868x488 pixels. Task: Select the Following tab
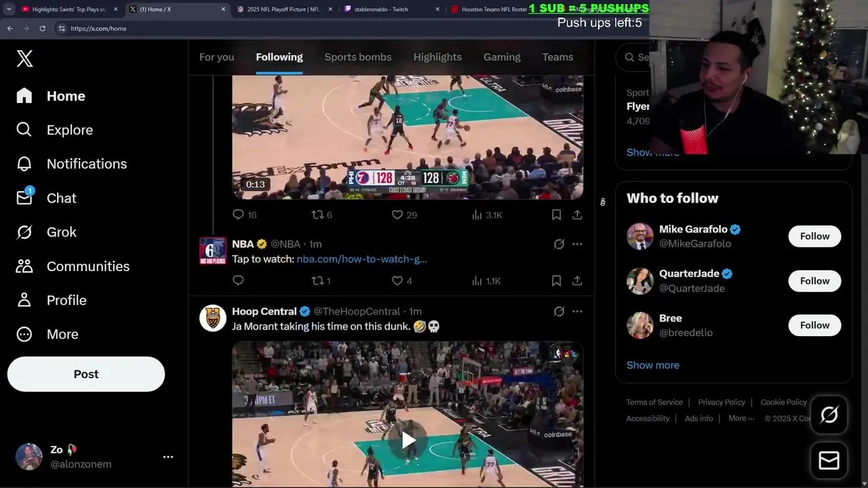click(x=279, y=57)
